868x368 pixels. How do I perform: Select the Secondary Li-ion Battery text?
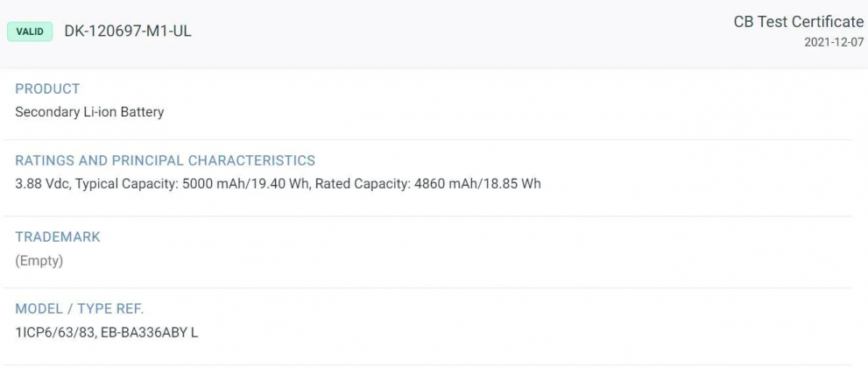click(89, 112)
